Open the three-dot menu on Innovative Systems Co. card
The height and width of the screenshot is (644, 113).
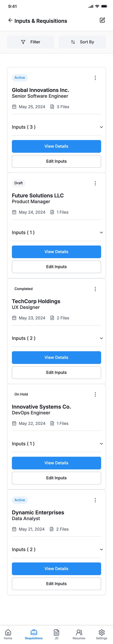pos(95,394)
